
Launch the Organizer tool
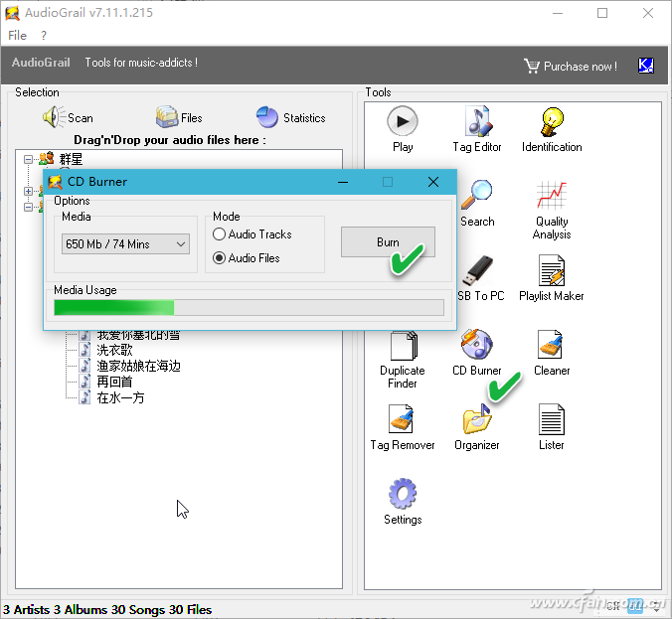click(x=477, y=427)
